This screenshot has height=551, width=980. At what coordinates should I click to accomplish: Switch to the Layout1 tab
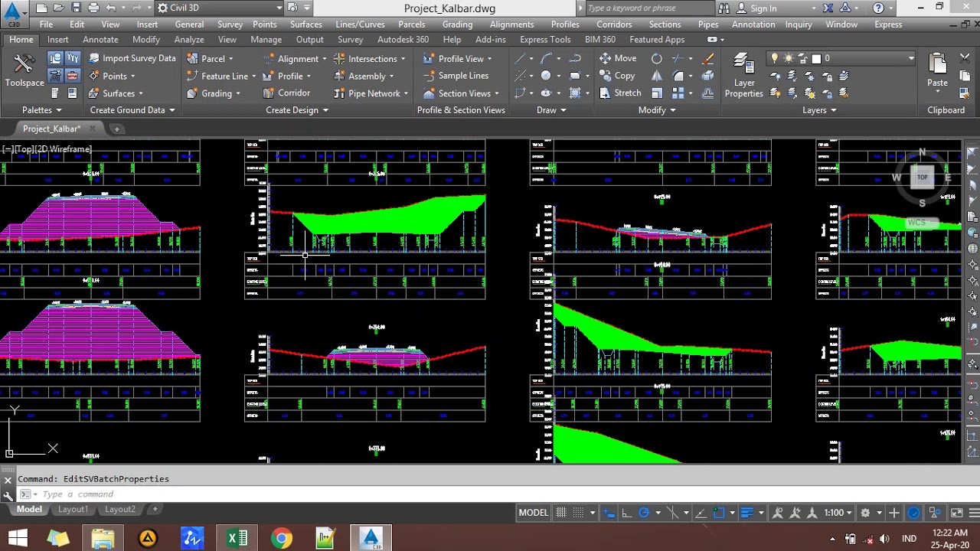click(73, 510)
